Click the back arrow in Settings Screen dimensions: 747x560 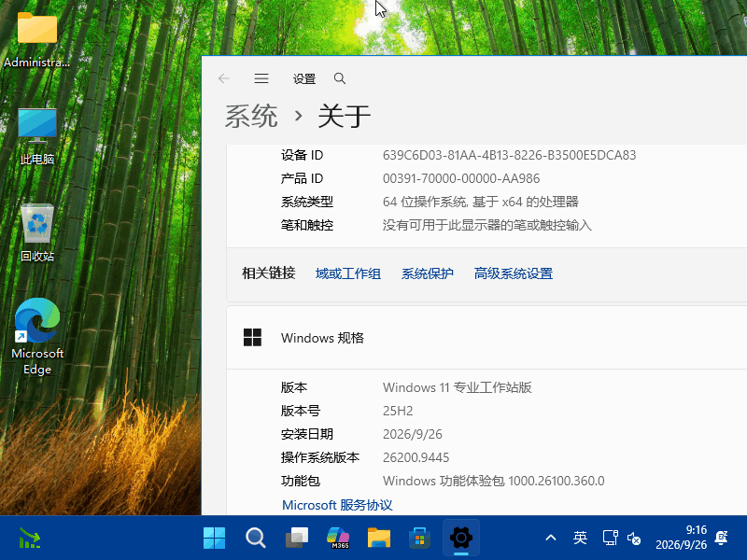(224, 78)
